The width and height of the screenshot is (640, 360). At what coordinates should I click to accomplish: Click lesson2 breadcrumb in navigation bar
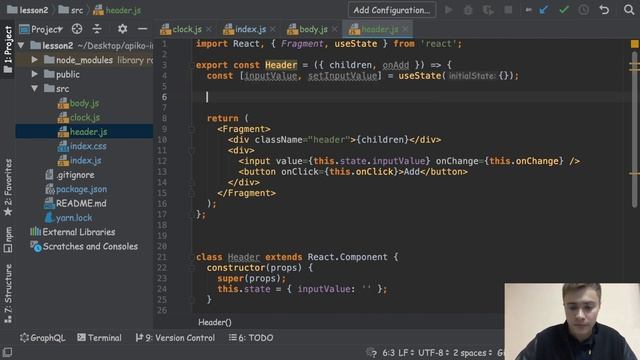pos(28,10)
